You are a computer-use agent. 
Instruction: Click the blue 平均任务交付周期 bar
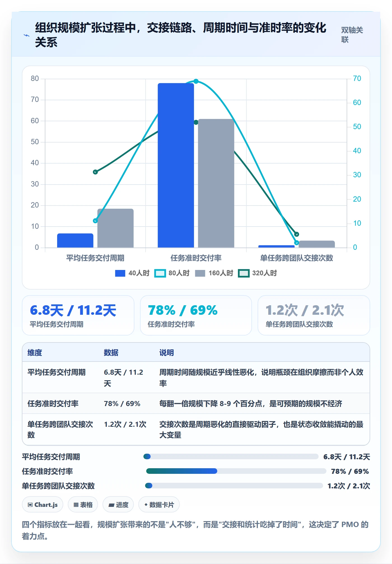point(75,241)
